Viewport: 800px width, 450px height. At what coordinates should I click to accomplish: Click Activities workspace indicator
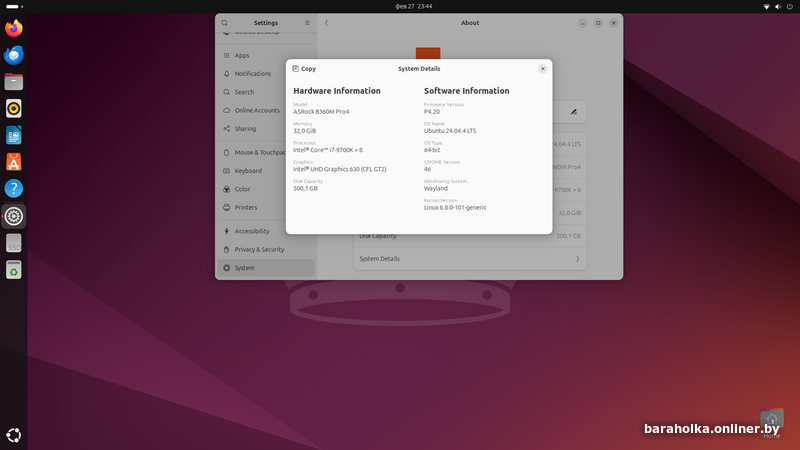click(x=14, y=6)
